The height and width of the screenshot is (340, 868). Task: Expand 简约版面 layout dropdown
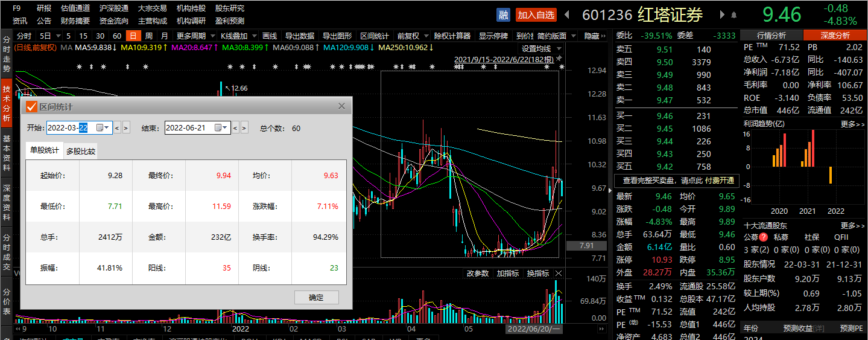click(572, 36)
